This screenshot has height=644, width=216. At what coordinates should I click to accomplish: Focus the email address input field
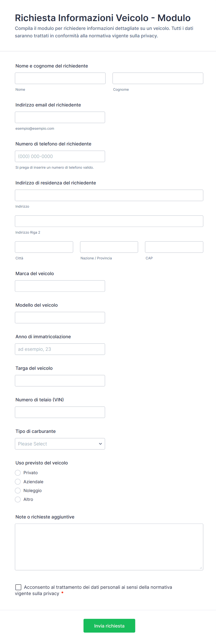tap(60, 117)
